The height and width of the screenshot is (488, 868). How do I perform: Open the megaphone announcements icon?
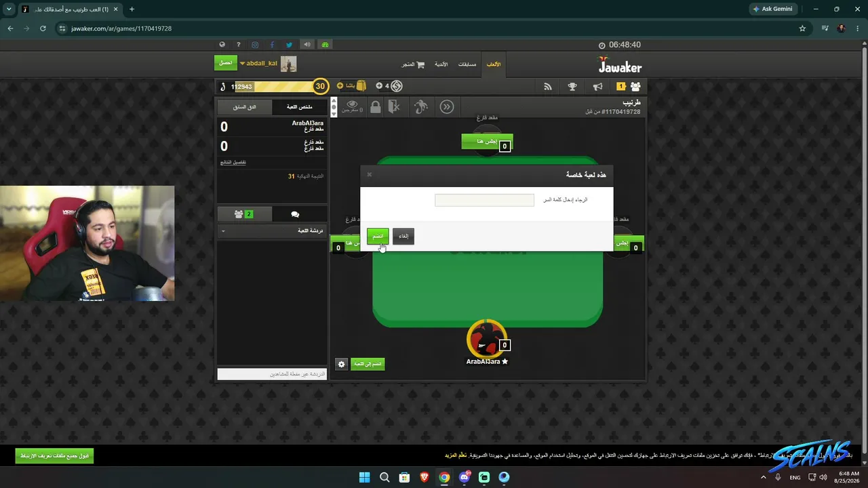(597, 86)
